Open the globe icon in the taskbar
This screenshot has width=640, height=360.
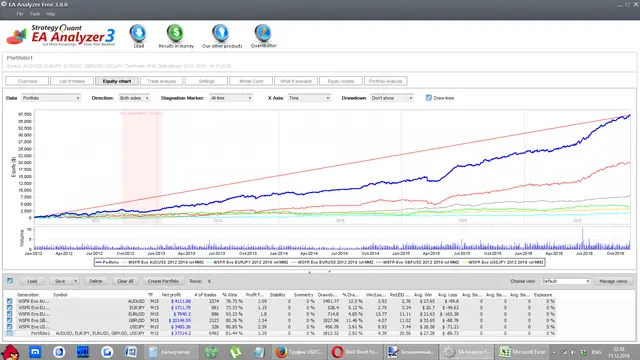(x=211, y=352)
